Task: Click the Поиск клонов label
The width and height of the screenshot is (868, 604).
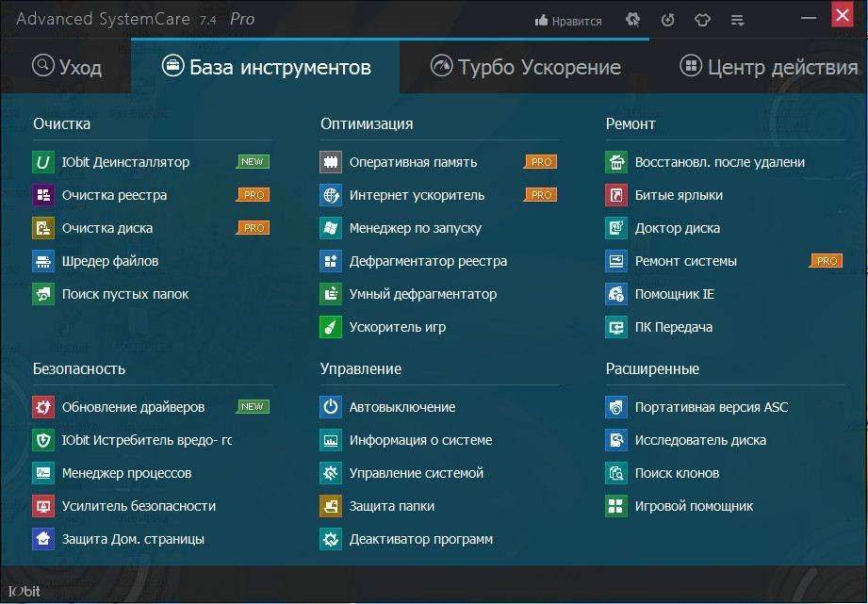Action: point(677,473)
